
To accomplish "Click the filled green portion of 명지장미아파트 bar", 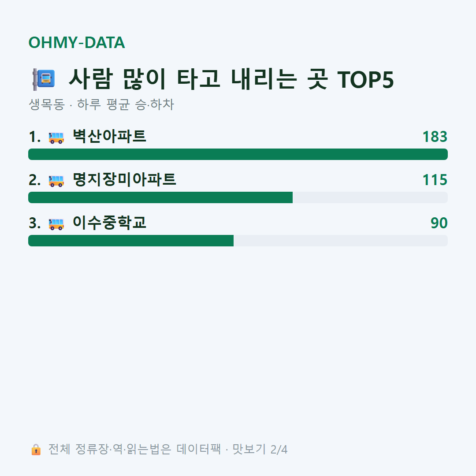I will point(160,197).
